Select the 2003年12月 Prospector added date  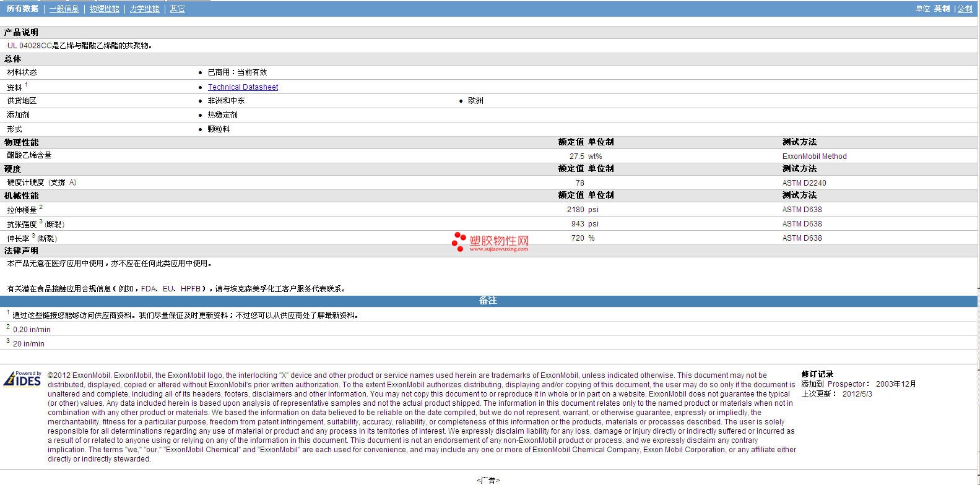(x=896, y=384)
